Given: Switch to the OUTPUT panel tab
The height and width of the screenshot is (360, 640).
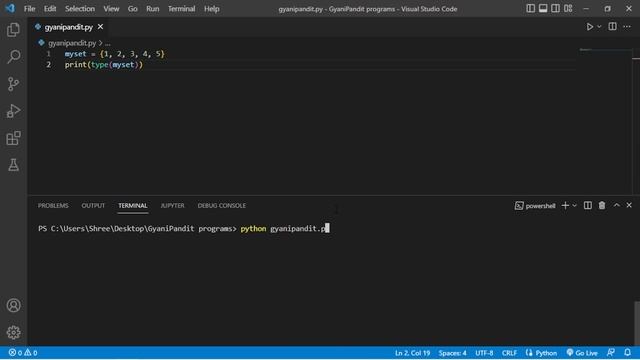Looking at the screenshot, I should pyautogui.click(x=93, y=206).
